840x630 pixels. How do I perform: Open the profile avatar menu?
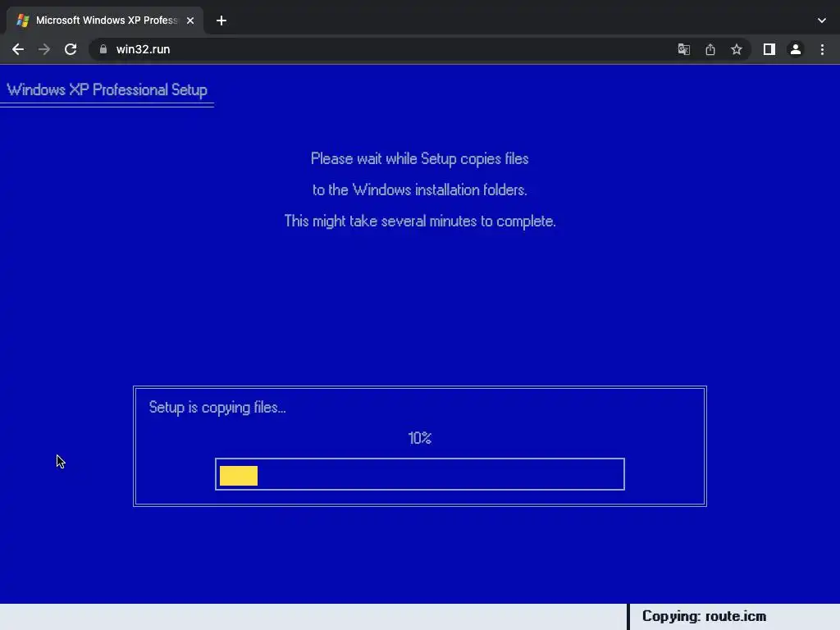[x=796, y=49]
